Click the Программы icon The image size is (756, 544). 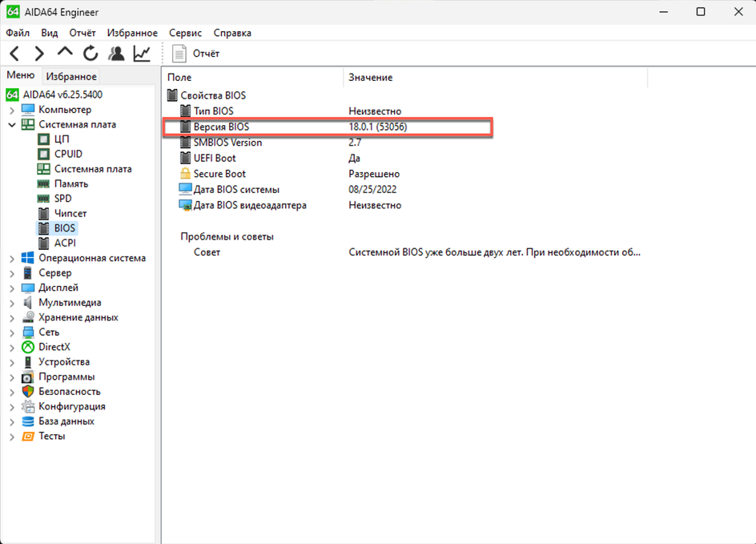[x=28, y=377]
